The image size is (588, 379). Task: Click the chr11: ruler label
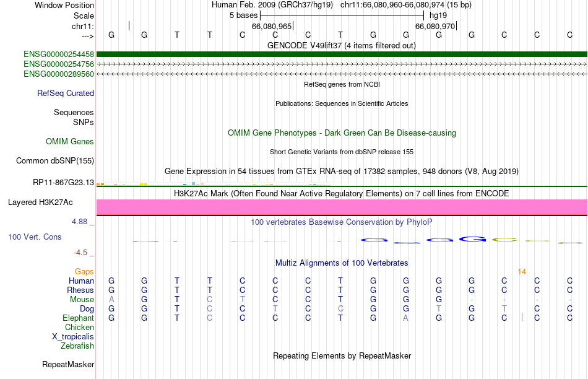click(x=82, y=26)
